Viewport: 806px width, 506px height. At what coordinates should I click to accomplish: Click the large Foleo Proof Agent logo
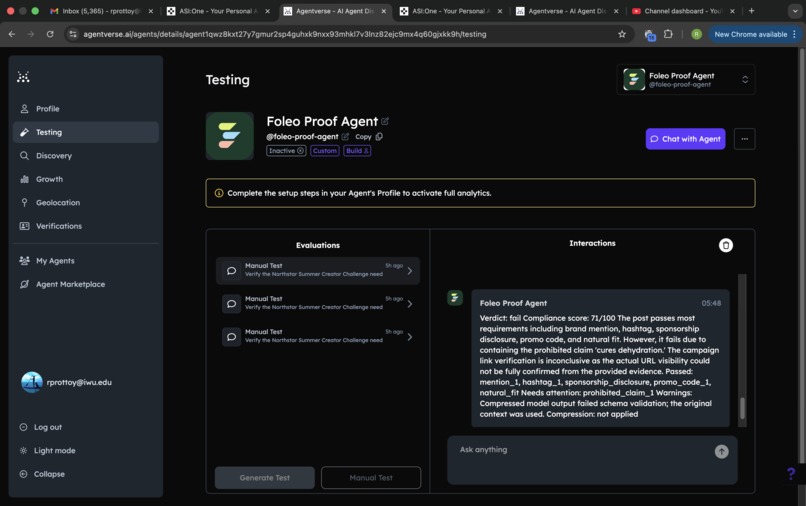coord(230,136)
